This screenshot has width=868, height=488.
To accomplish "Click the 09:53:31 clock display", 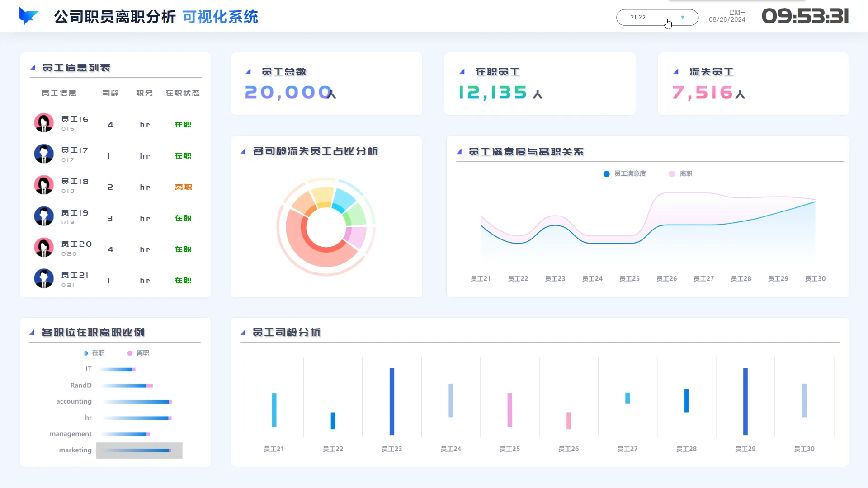I will pyautogui.click(x=805, y=16).
